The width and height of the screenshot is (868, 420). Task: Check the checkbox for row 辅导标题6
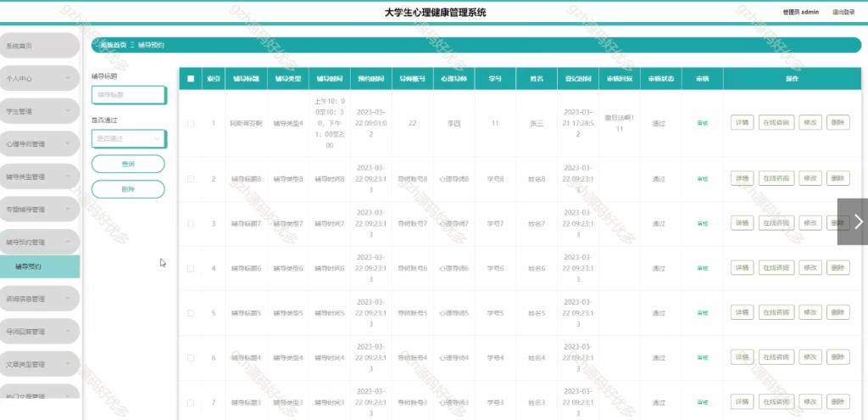coord(191,268)
